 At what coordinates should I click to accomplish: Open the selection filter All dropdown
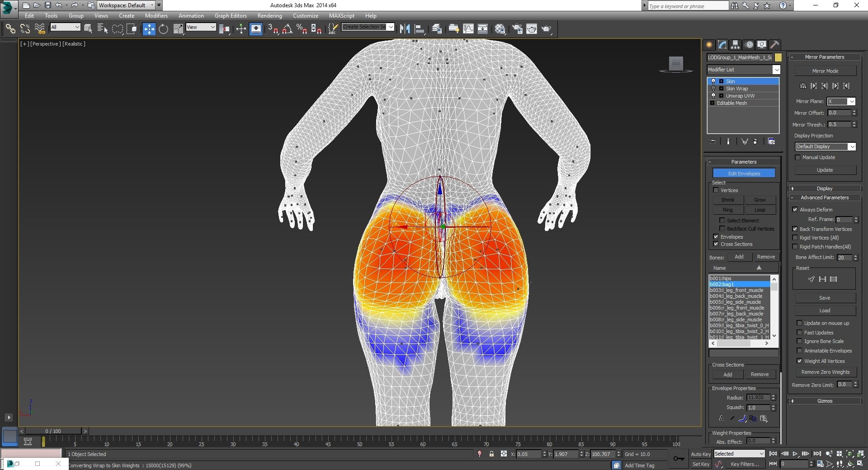coord(65,27)
